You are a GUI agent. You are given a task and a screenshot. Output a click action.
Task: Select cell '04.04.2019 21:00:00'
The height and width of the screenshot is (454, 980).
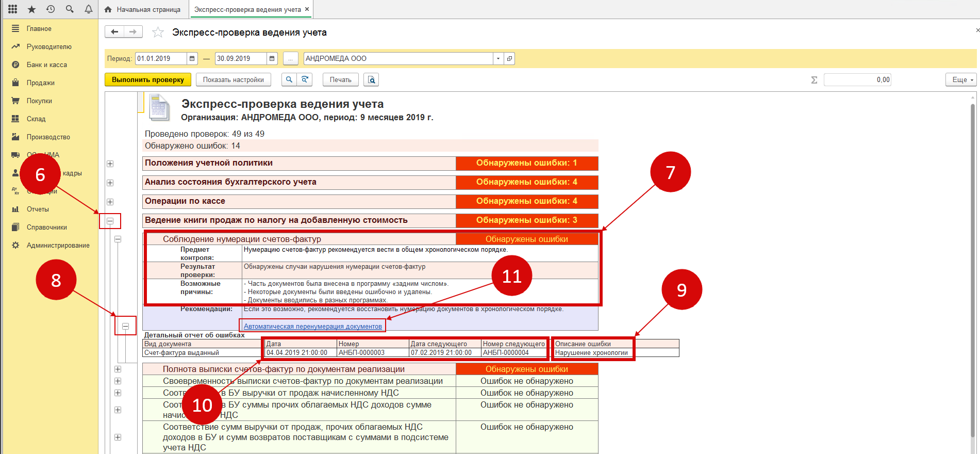click(x=301, y=353)
